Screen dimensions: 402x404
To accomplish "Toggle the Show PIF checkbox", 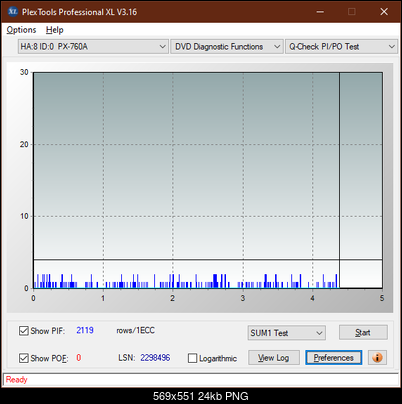I will coord(24,331).
